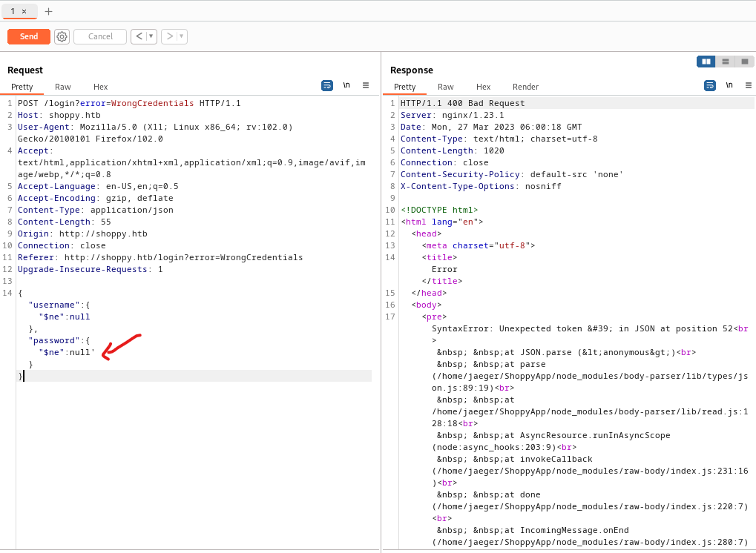The width and height of the screenshot is (756, 553).
Task: Go back to previous request
Action: [x=139, y=36]
